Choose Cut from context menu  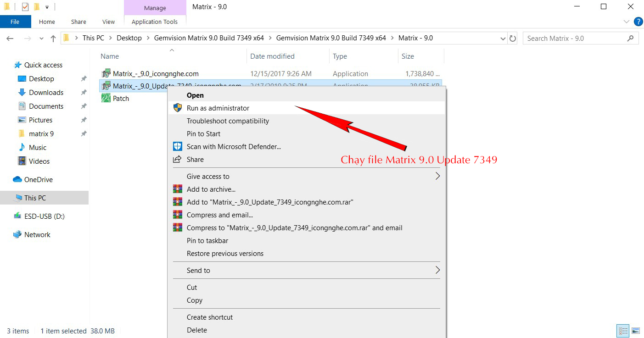pyautogui.click(x=307, y=288)
